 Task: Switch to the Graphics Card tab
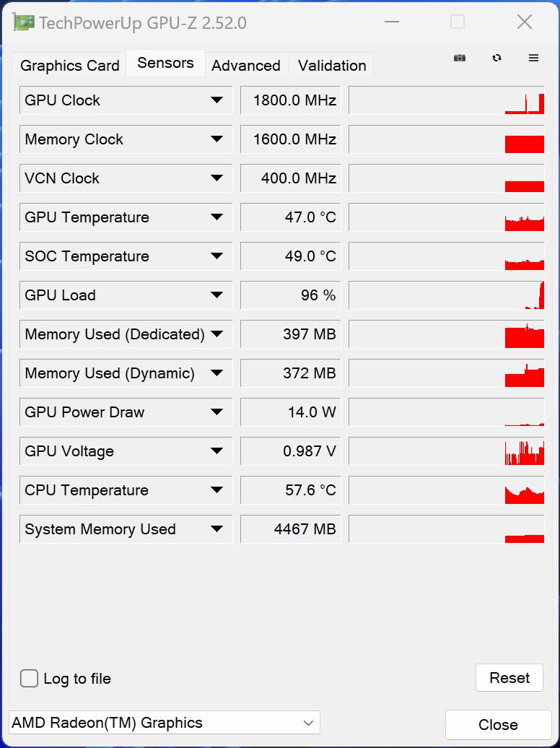pos(70,66)
